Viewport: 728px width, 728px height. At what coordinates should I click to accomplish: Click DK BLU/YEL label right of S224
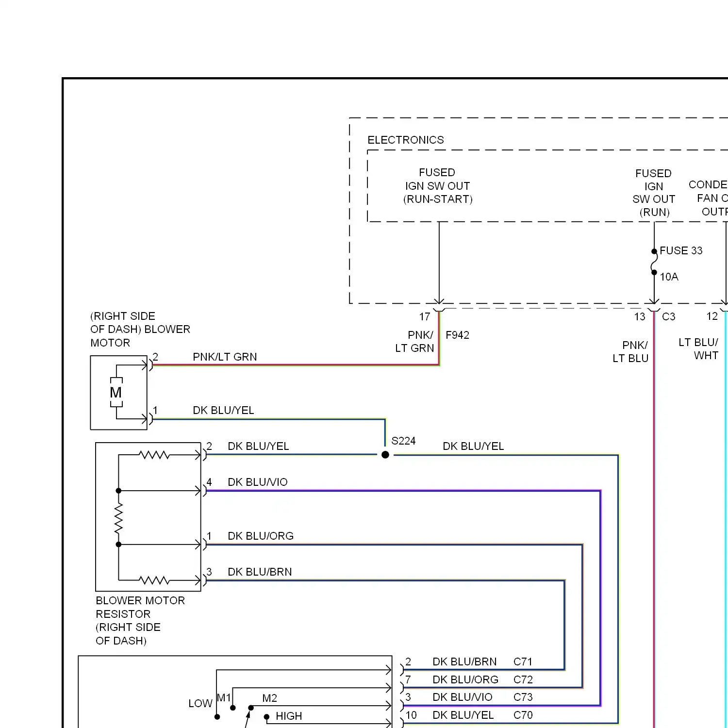click(x=473, y=446)
